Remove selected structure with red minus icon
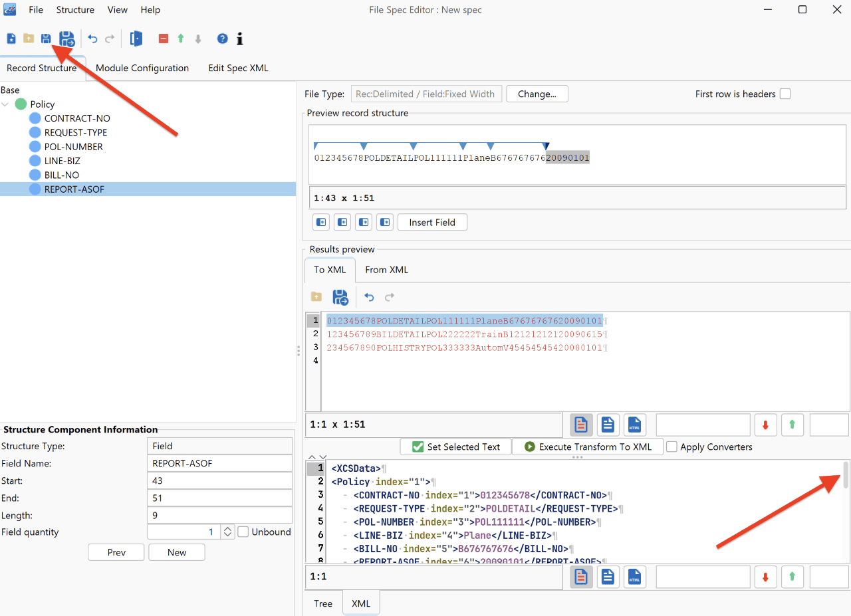 163,39
